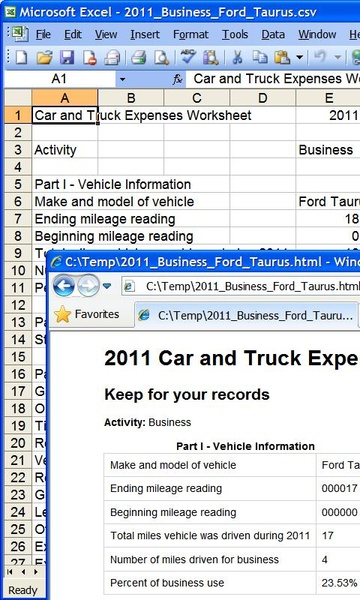Click the Print icon in toolbar
This screenshot has height=600, width=360.
click(x=139, y=57)
